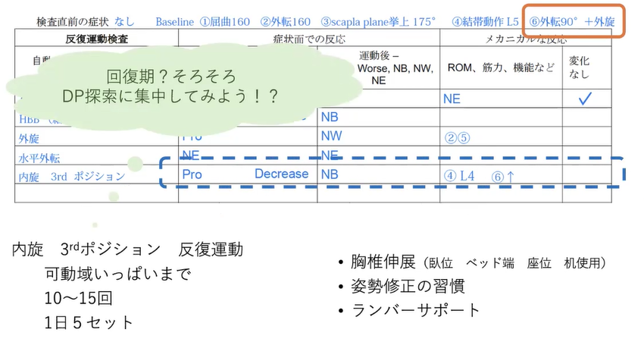
Task: Click the small green circle below the bubble
Action: (x=134, y=163)
